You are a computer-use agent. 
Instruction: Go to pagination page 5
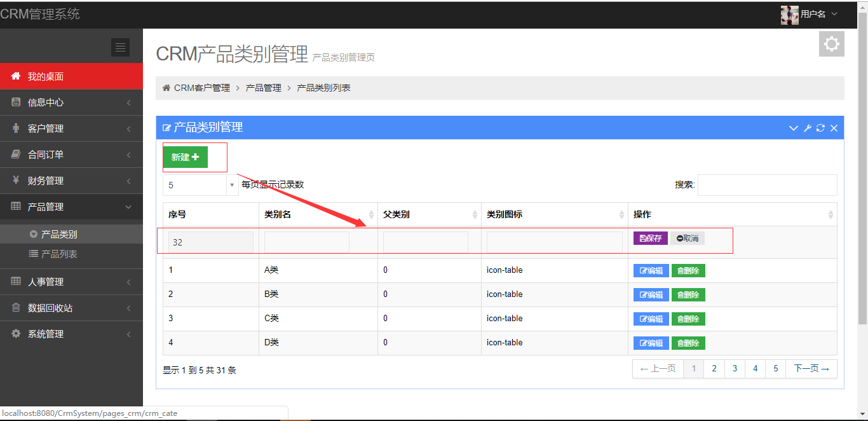tap(776, 369)
